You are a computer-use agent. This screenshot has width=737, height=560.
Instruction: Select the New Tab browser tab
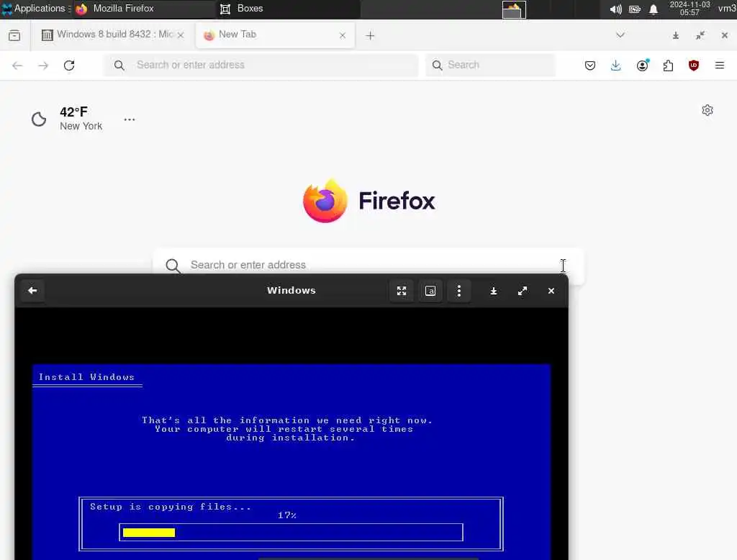pyautogui.click(x=275, y=35)
